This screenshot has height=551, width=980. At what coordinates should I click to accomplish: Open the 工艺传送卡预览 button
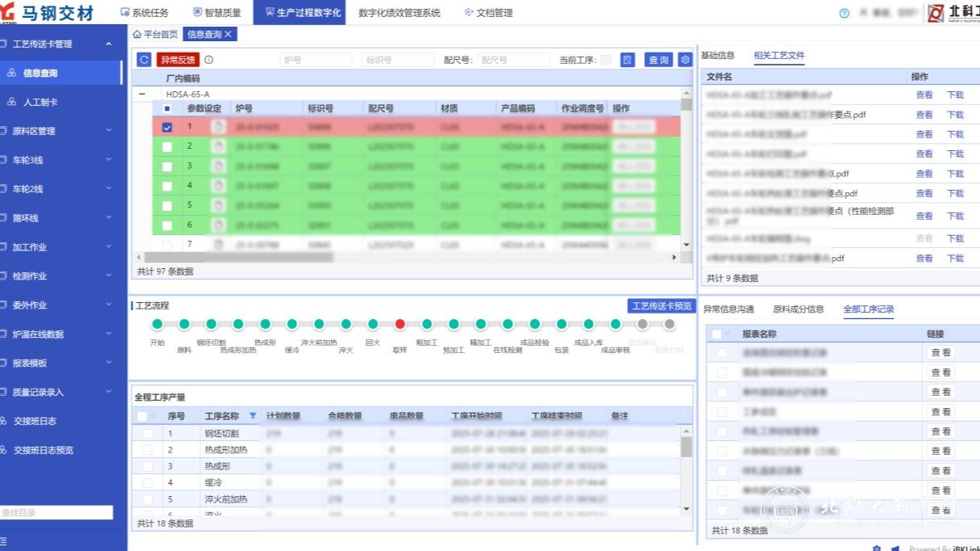661,306
